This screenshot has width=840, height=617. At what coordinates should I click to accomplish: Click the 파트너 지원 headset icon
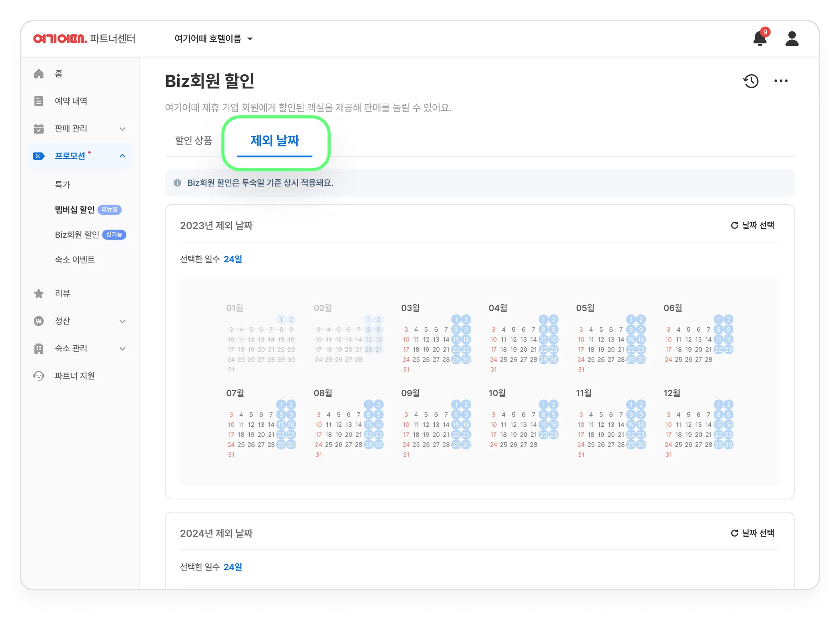click(39, 376)
